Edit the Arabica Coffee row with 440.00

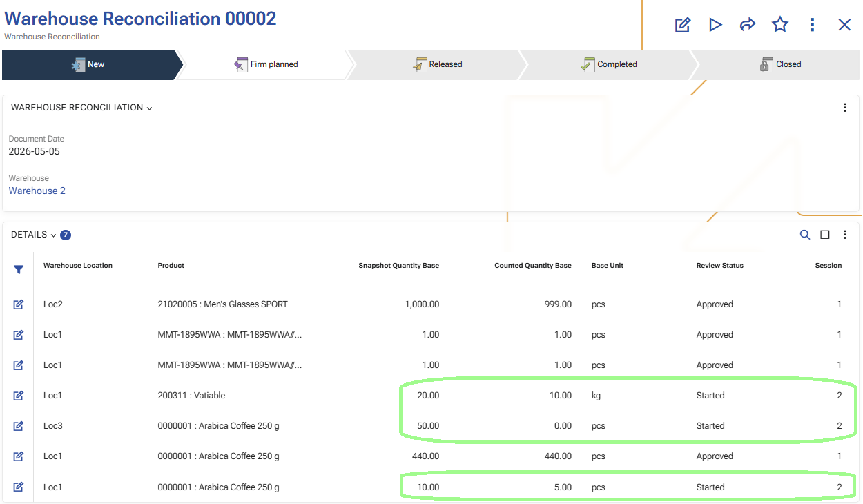19,456
